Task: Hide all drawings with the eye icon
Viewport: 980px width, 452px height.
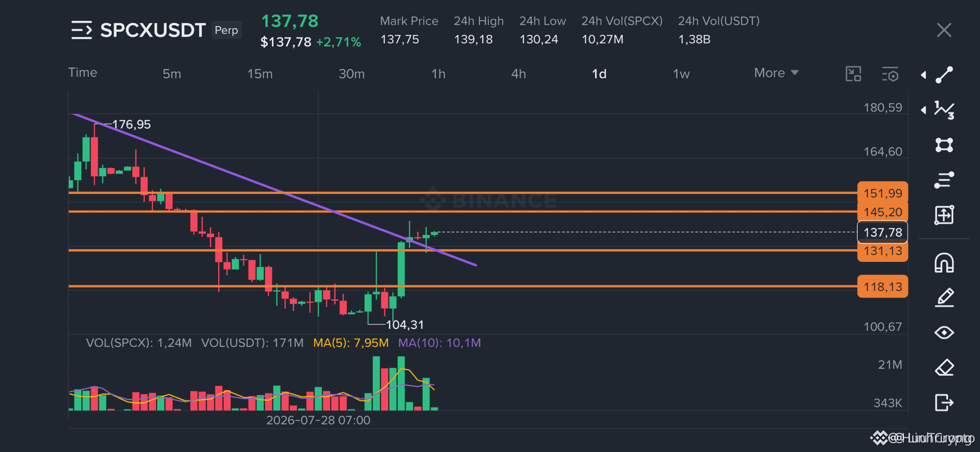Action: coord(944,332)
